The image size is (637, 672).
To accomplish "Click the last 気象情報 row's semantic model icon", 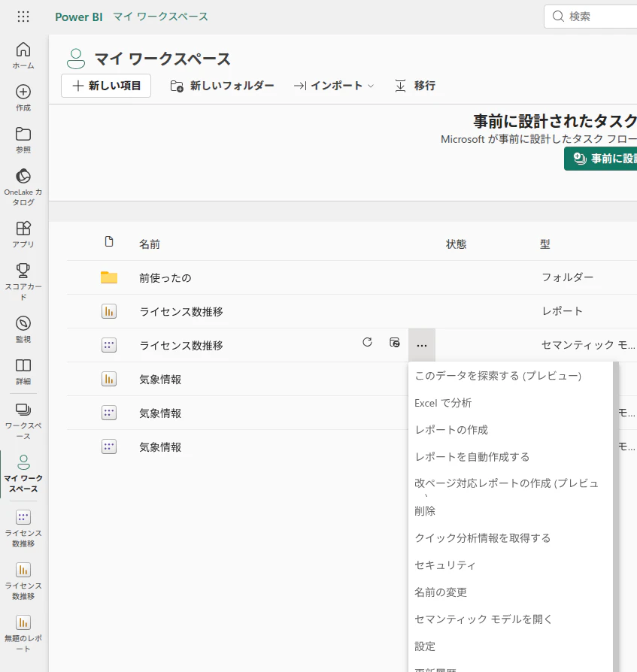I will (109, 446).
